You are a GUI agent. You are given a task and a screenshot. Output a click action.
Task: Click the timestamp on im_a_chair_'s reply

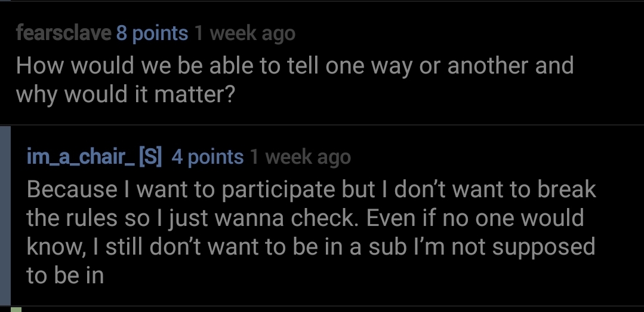(300, 157)
